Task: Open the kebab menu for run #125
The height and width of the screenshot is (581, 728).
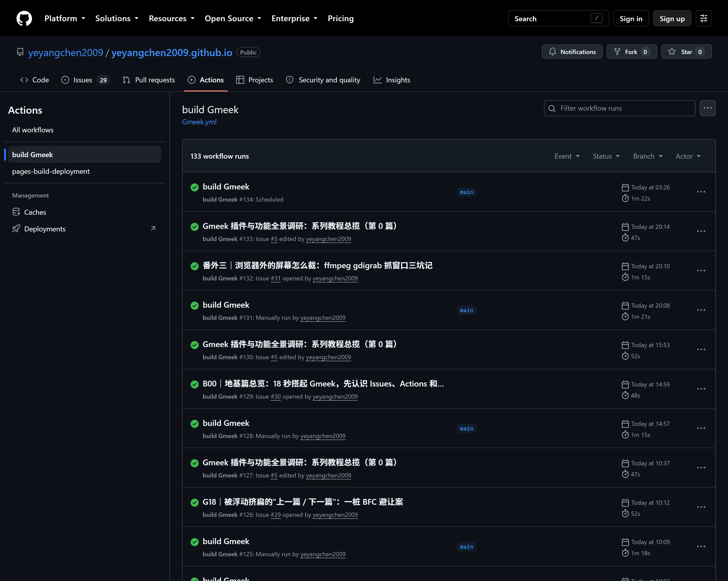Action: click(x=701, y=547)
